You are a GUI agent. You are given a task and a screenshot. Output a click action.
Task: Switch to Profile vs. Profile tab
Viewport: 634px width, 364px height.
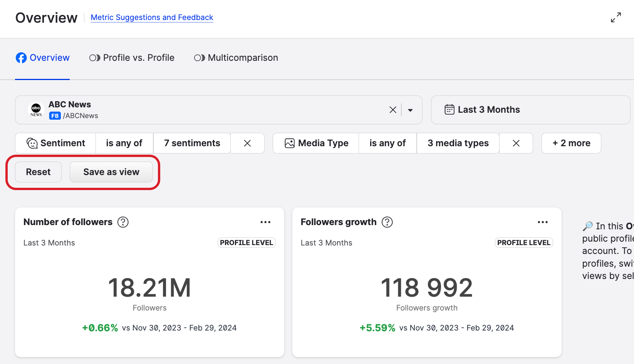[x=132, y=58]
